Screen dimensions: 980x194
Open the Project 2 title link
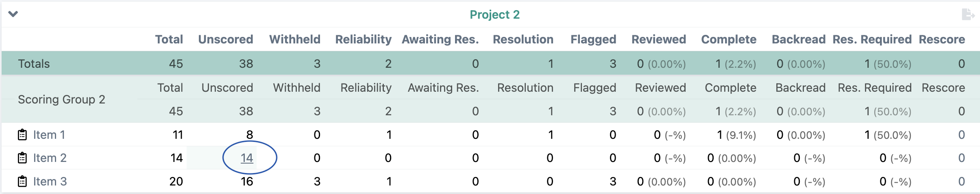(x=494, y=15)
